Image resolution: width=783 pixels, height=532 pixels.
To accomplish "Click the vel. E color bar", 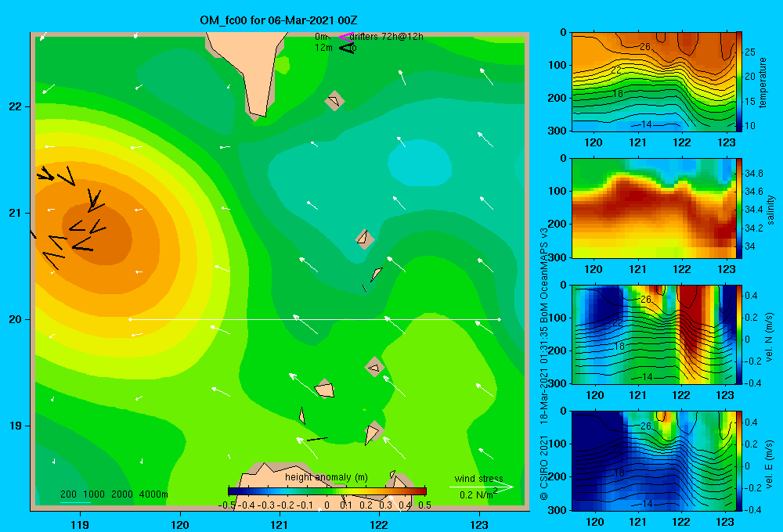I will click(x=739, y=461).
